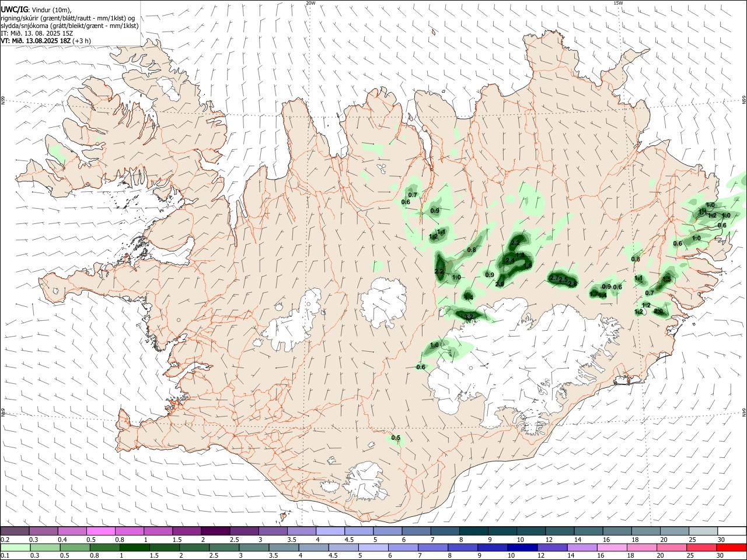Click the isolated 0.5 value in south Iceland
Viewport: 747px width, 560px height.
click(x=396, y=437)
